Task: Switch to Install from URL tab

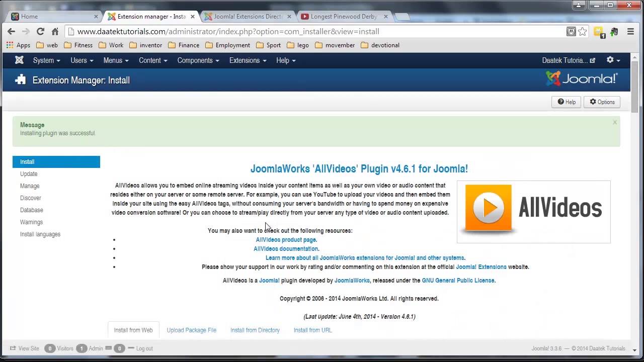Action: pyautogui.click(x=313, y=330)
